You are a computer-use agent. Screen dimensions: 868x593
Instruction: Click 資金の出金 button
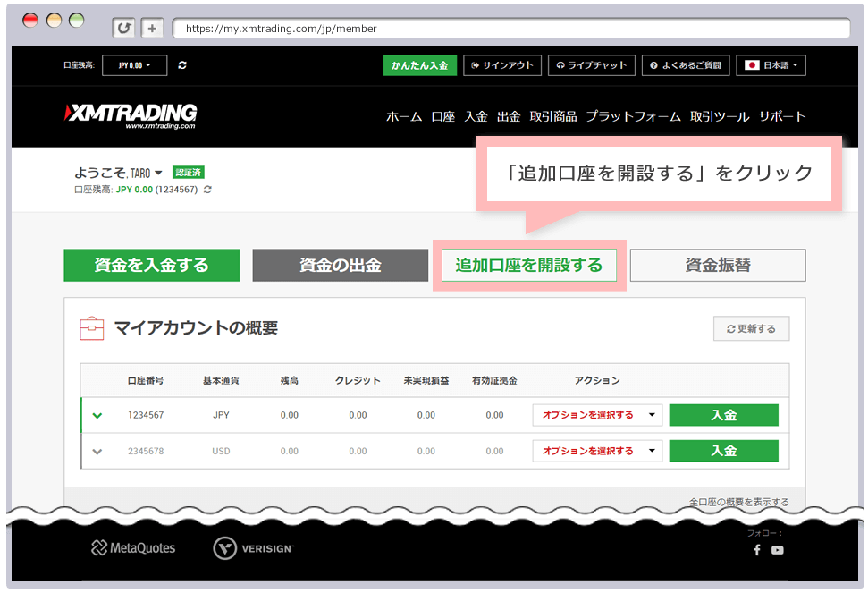click(341, 266)
